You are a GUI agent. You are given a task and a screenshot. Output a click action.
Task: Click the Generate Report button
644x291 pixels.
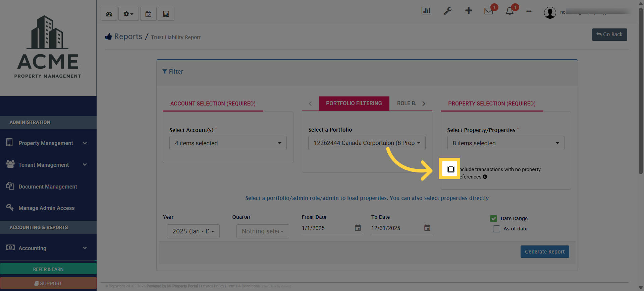pyautogui.click(x=545, y=252)
